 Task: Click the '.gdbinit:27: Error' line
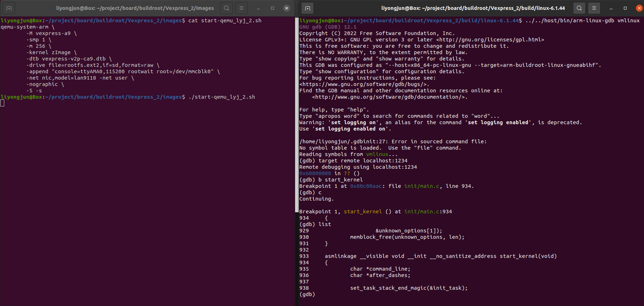click(x=393, y=142)
